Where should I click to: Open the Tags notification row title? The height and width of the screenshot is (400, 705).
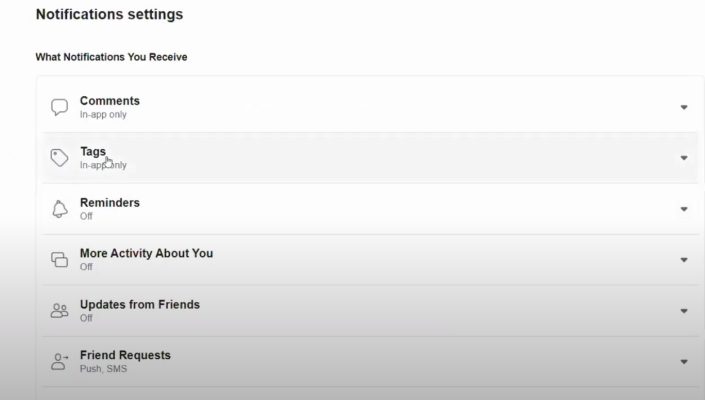[x=93, y=151]
